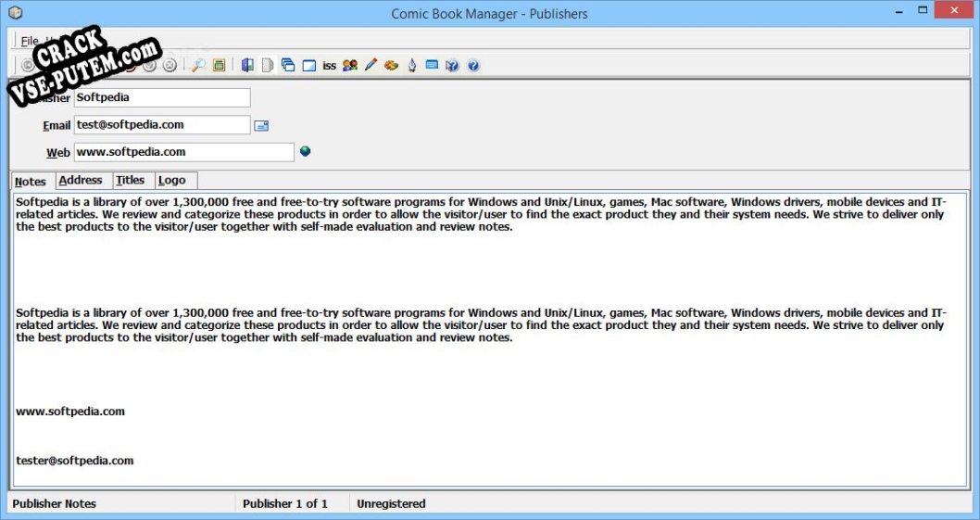Screen dimensions: 980x520
Task: Click tester@softpedia.com line in the notes
Action: (75, 461)
